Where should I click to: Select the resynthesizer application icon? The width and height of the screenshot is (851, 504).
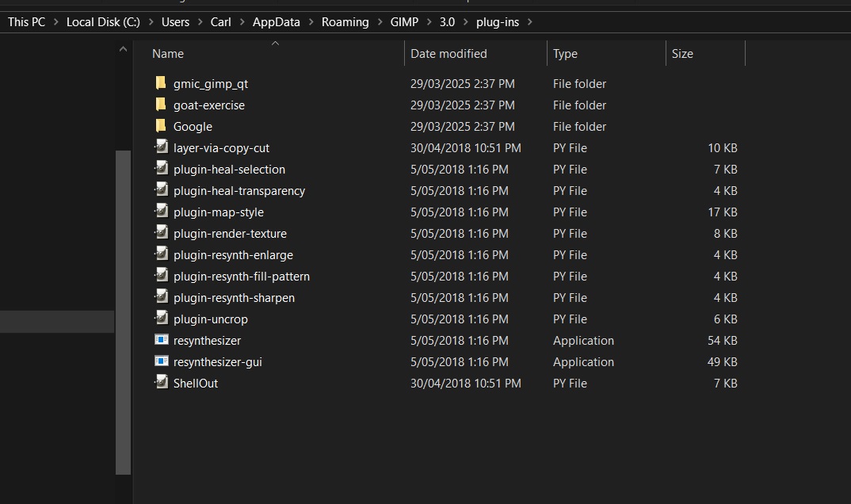[161, 340]
